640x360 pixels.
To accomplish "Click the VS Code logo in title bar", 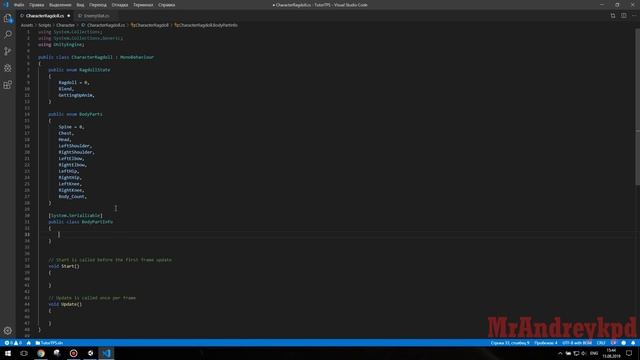I will [6, 5].
